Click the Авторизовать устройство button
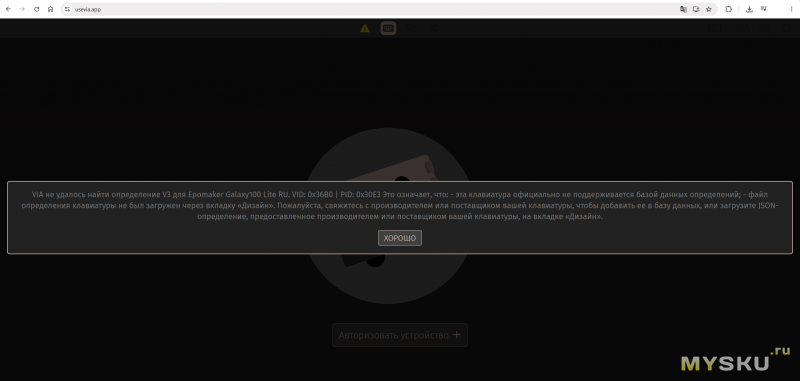 click(399, 335)
